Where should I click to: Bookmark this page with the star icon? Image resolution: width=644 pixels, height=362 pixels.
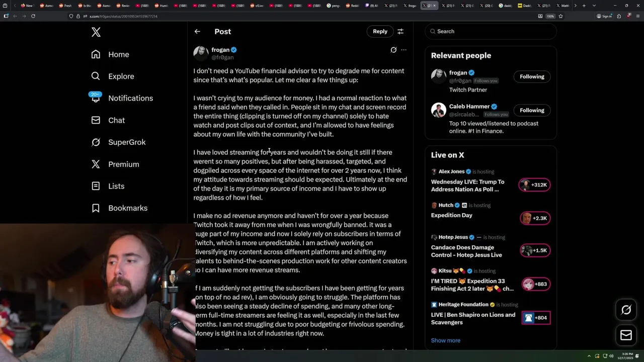tap(560, 16)
